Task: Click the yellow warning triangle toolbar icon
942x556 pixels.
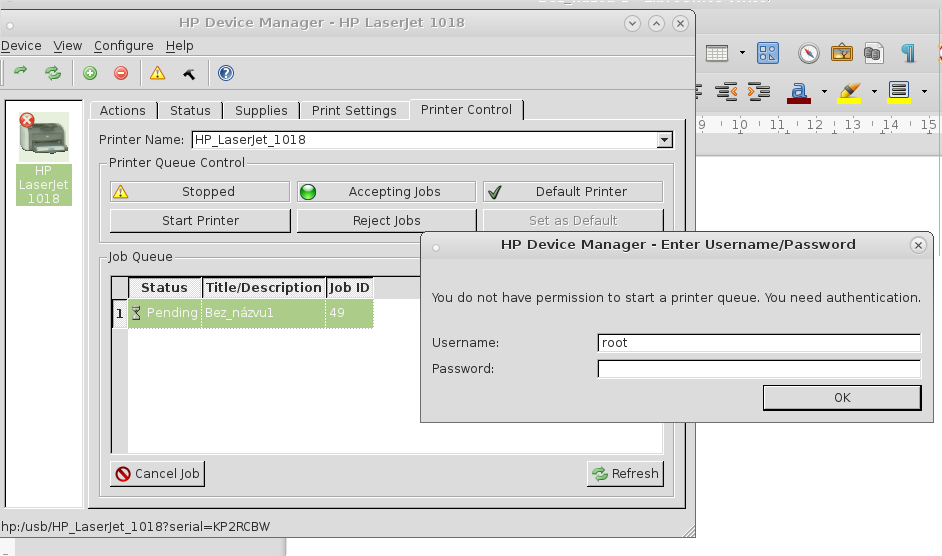Action: [x=157, y=73]
